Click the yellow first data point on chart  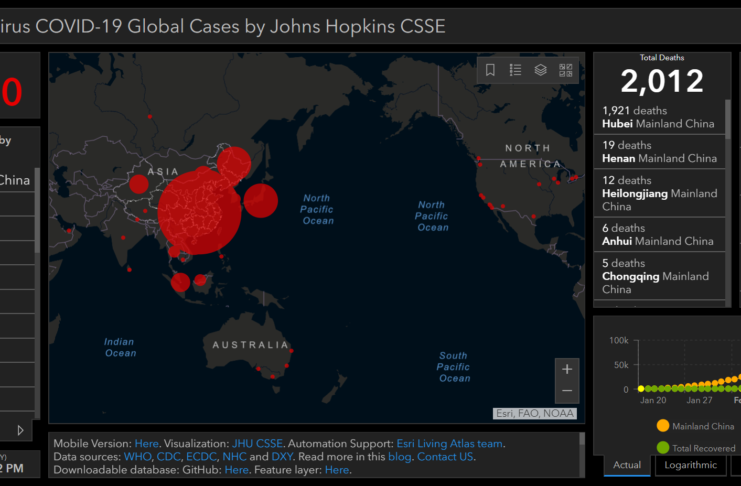pyautogui.click(x=641, y=389)
